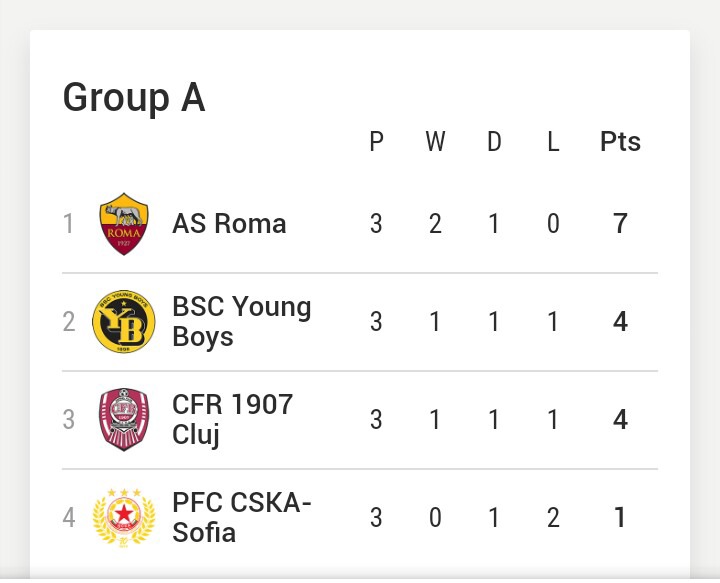Click AS Roma's 7 points value
Image resolution: width=720 pixels, height=583 pixels.
tap(620, 224)
